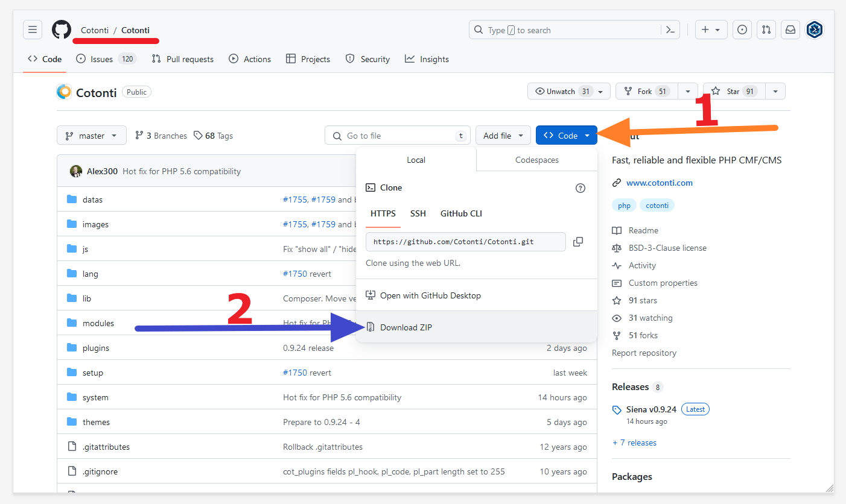Expand the Add file dropdown
The width and height of the screenshot is (846, 504).
[x=503, y=136]
